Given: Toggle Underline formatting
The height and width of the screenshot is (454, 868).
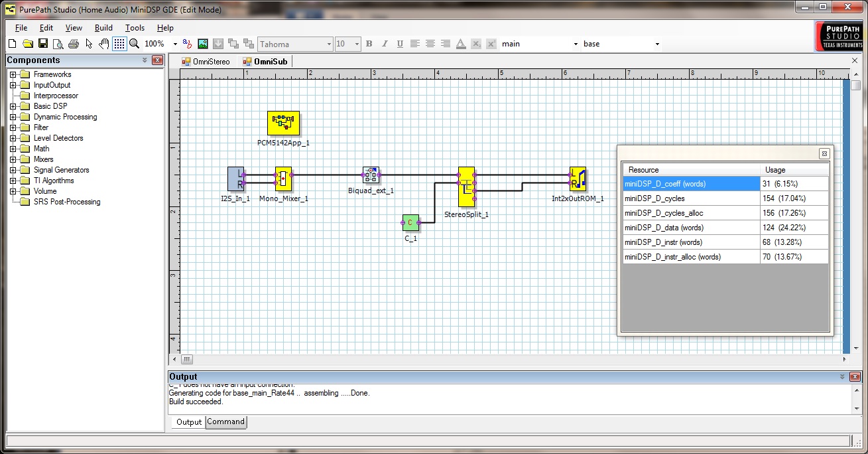Looking at the screenshot, I should [400, 44].
